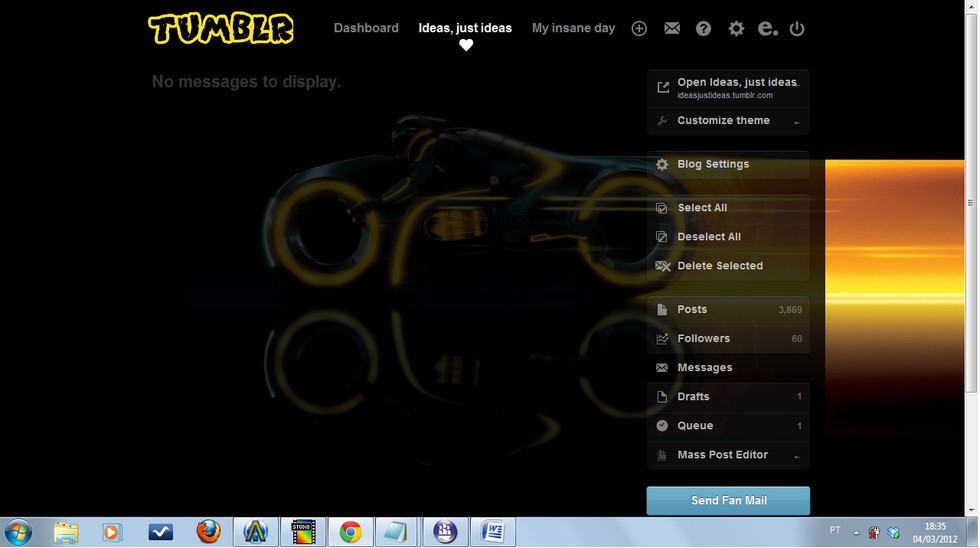Open the inbox envelope icon in header
The width and height of the screenshot is (980, 548).
tap(672, 28)
